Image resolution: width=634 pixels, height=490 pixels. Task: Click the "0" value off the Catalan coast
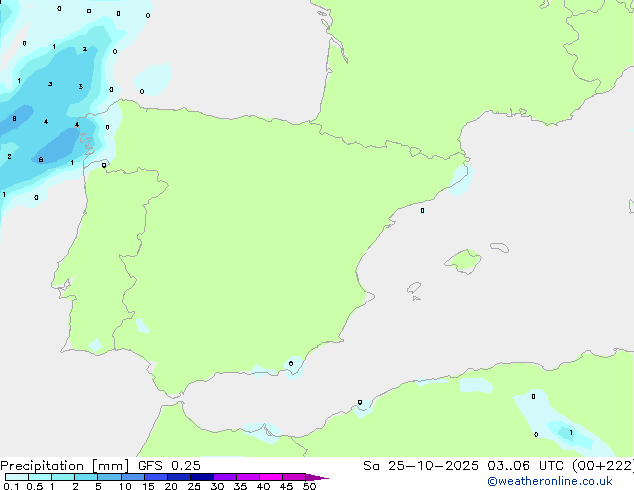(423, 211)
